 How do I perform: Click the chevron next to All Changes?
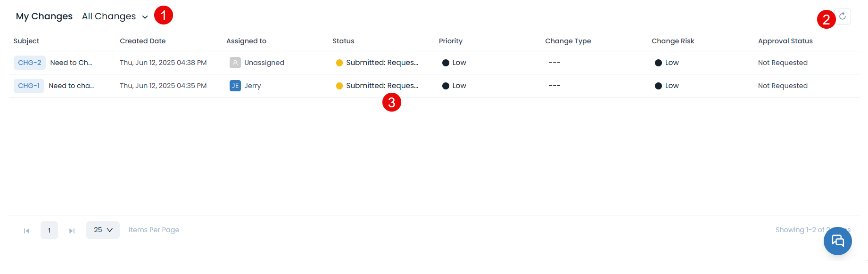[x=145, y=17]
